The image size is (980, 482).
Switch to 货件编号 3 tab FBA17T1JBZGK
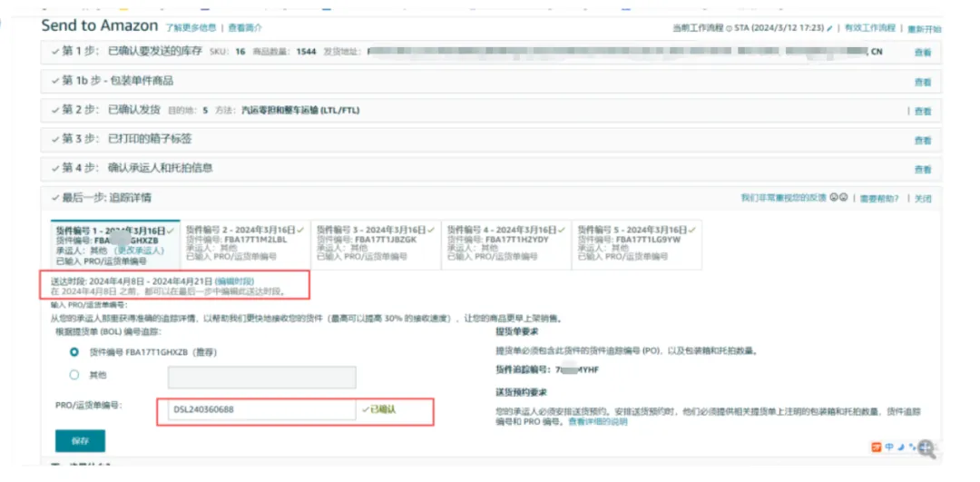point(377,245)
